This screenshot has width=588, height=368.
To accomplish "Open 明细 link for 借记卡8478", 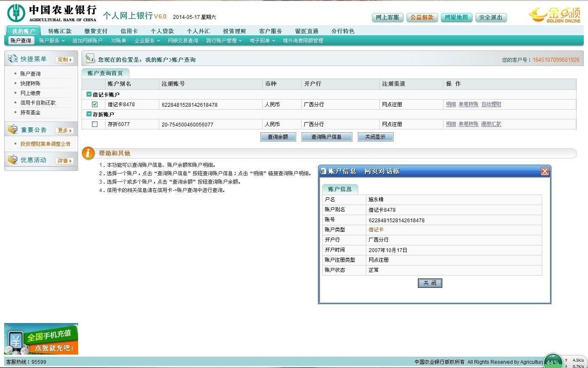I will pyautogui.click(x=451, y=104).
